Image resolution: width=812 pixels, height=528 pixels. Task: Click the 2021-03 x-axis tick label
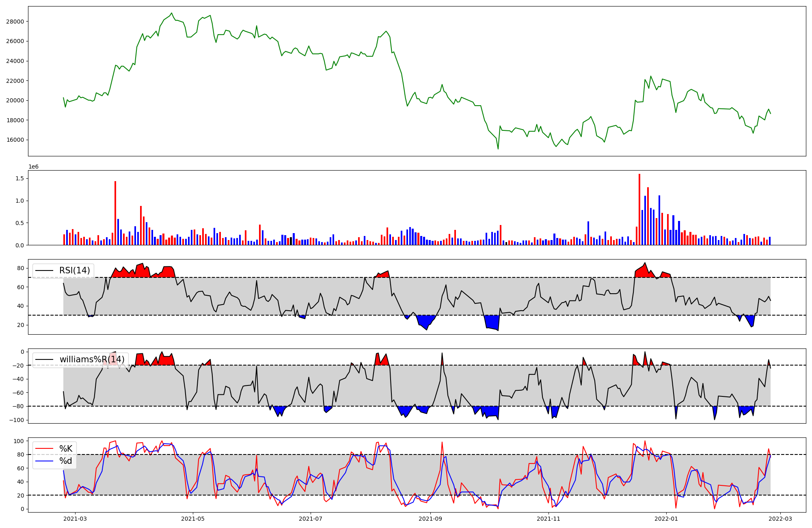[75, 518]
